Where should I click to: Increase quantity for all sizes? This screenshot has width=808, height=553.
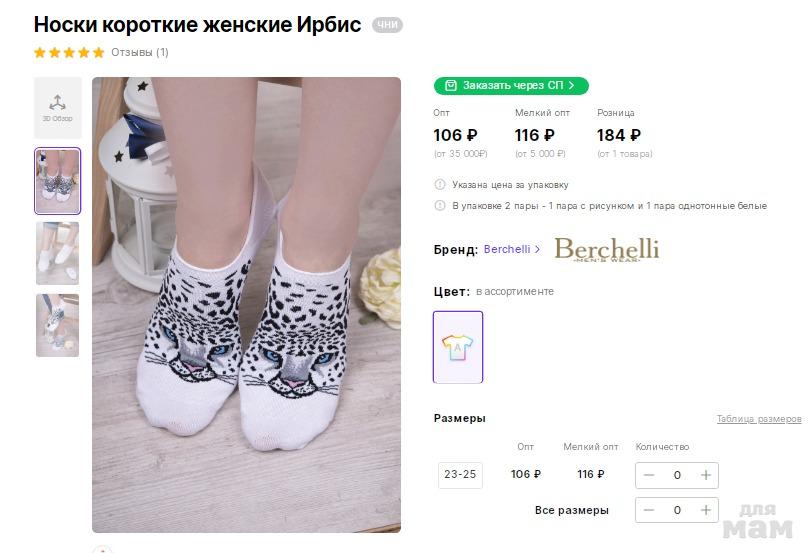click(x=706, y=510)
